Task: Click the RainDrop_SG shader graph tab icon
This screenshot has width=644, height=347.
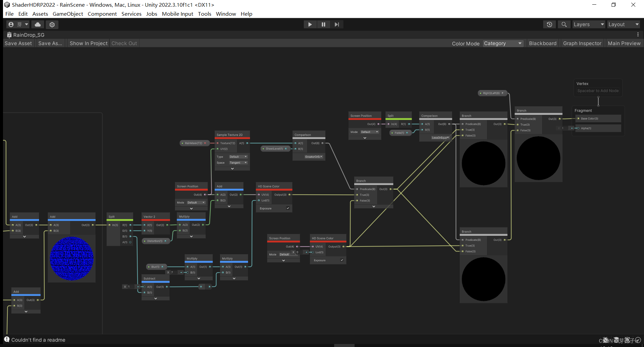Action: [x=9, y=35]
